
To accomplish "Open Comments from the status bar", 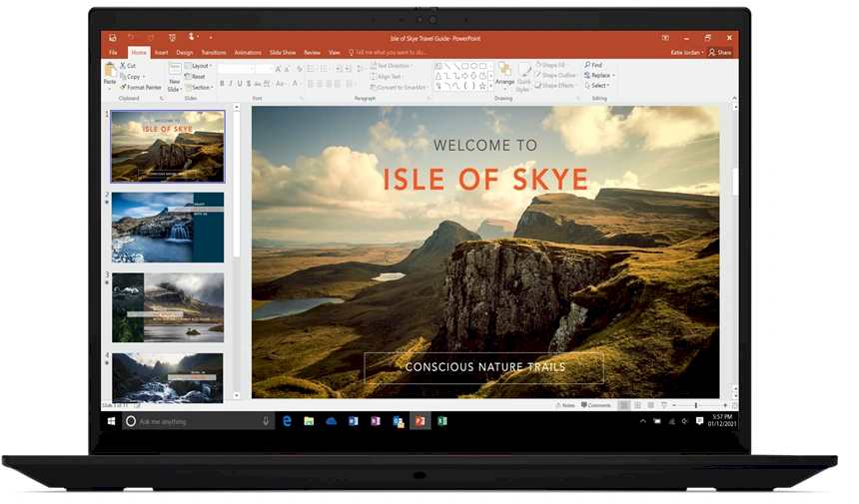I will coord(596,405).
